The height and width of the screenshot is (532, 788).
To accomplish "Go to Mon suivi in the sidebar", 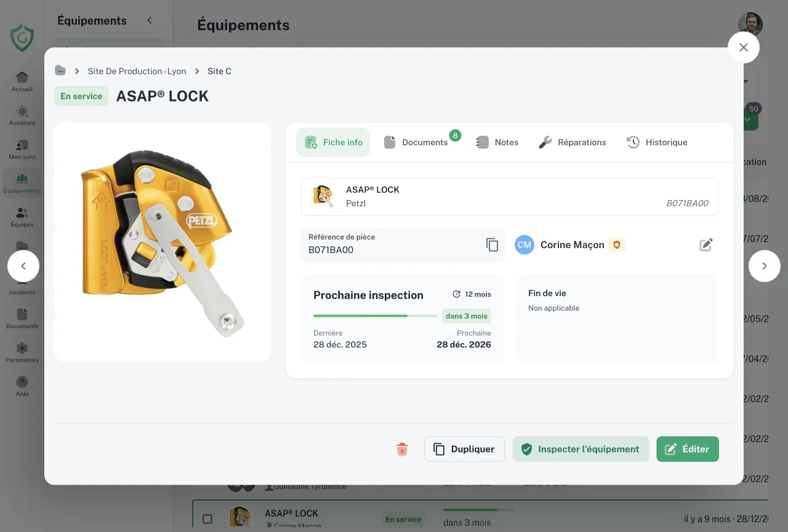I will tap(22, 149).
